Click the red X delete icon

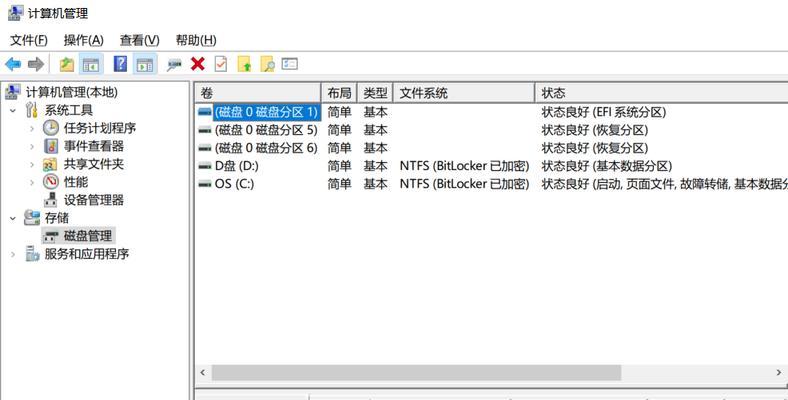click(x=198, y=64)
